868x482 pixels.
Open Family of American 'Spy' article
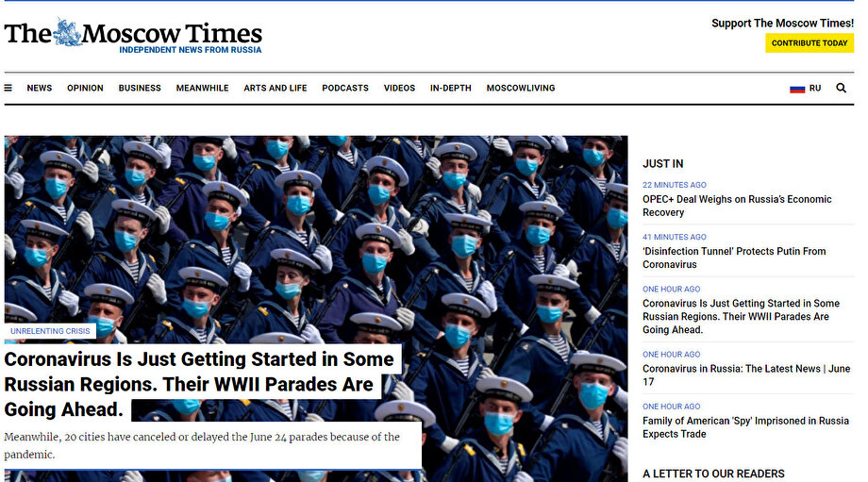(745, 427)
